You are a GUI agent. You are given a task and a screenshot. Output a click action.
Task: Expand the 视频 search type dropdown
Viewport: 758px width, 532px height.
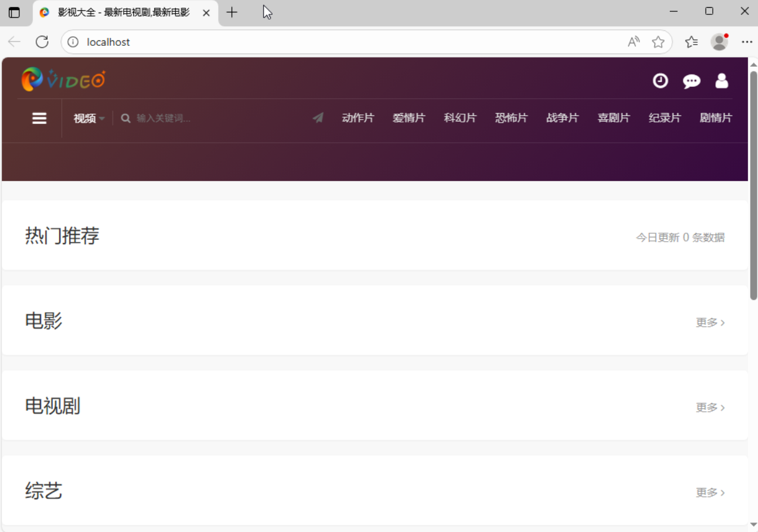[89, 118]
